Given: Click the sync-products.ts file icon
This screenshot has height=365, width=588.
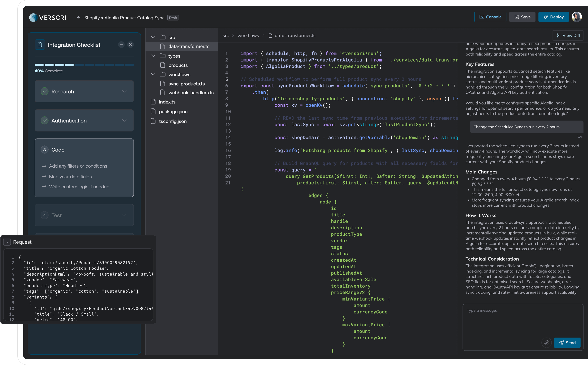Looking at the screenshot, I should tap(163, 84).
